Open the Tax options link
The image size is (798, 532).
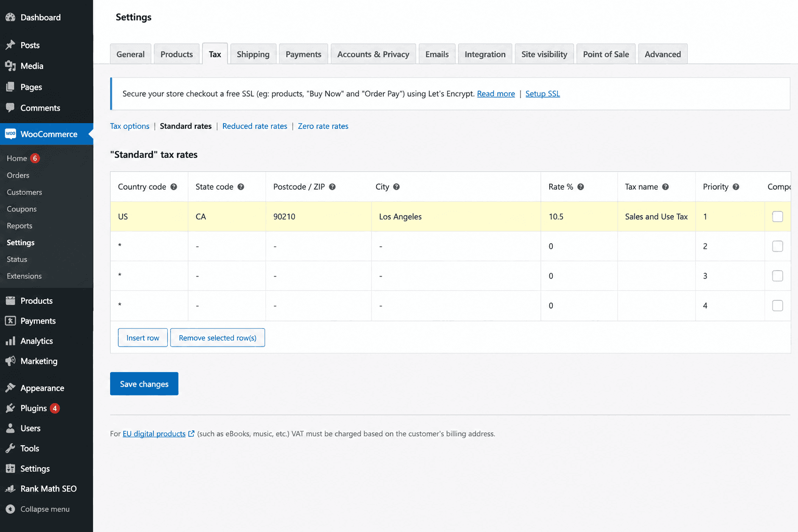(129, 126)
